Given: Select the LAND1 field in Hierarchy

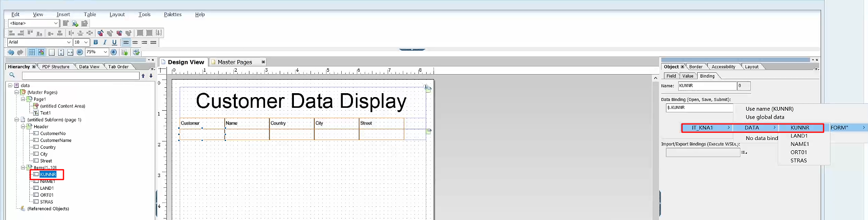Looking at the screenshot, I should pyautogui.click(x=47, y=188).
